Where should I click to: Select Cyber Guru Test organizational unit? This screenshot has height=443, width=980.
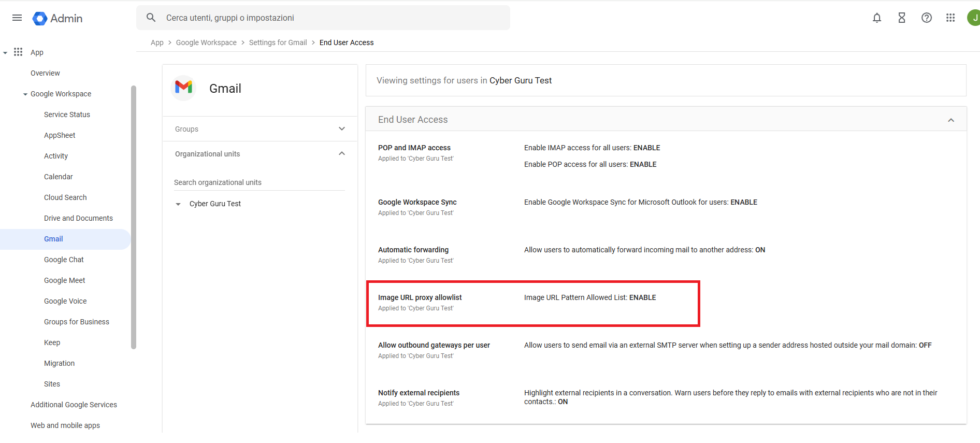215,204
